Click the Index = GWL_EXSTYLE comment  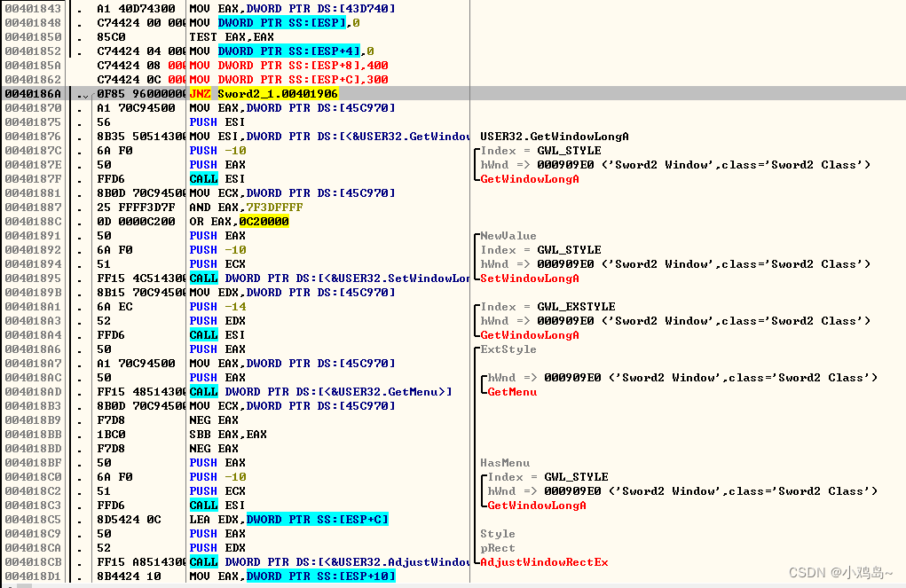coord(548,307)
